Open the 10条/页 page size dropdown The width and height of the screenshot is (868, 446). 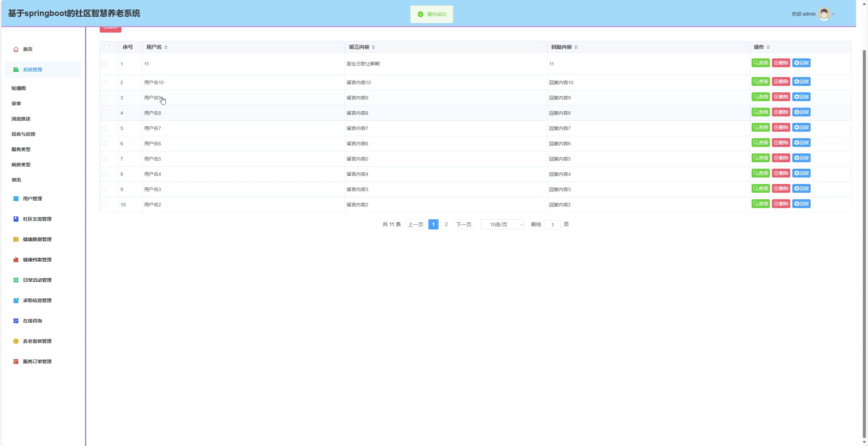point(502,224)
